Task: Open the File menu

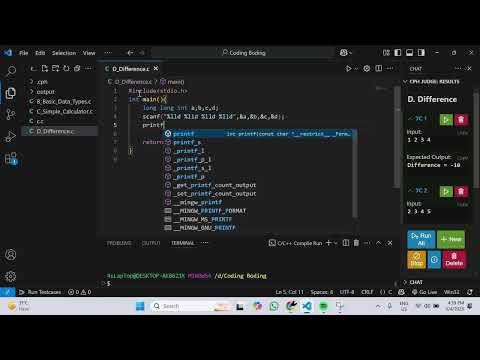Action: click(x=23, y=53)
